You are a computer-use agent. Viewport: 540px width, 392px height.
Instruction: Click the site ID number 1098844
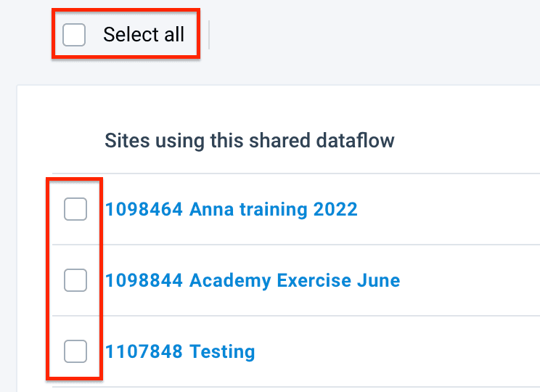pyautogui.click(x=144, y=281)
